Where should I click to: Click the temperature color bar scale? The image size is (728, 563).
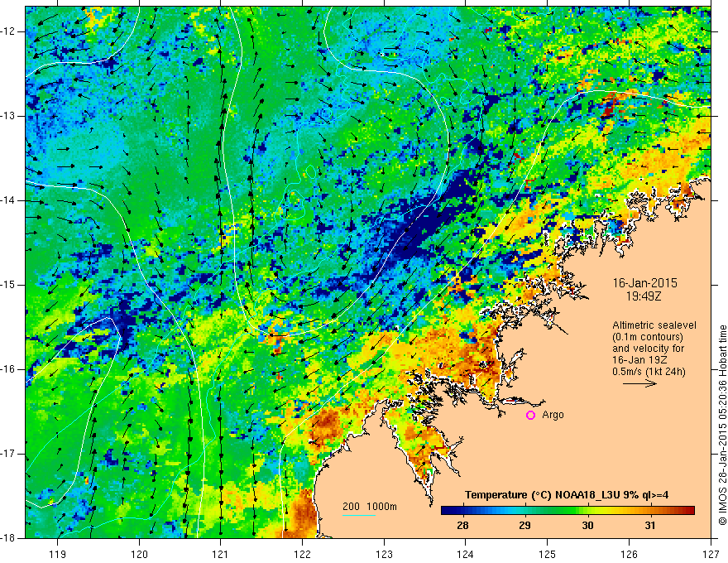568,511
